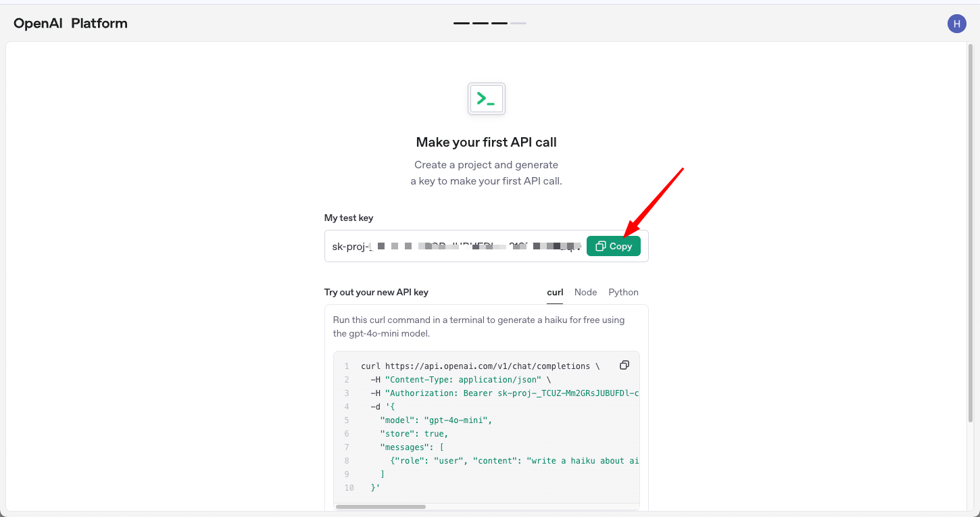
Task: Click the third progress step indicator
Action: tap(499, 24)
